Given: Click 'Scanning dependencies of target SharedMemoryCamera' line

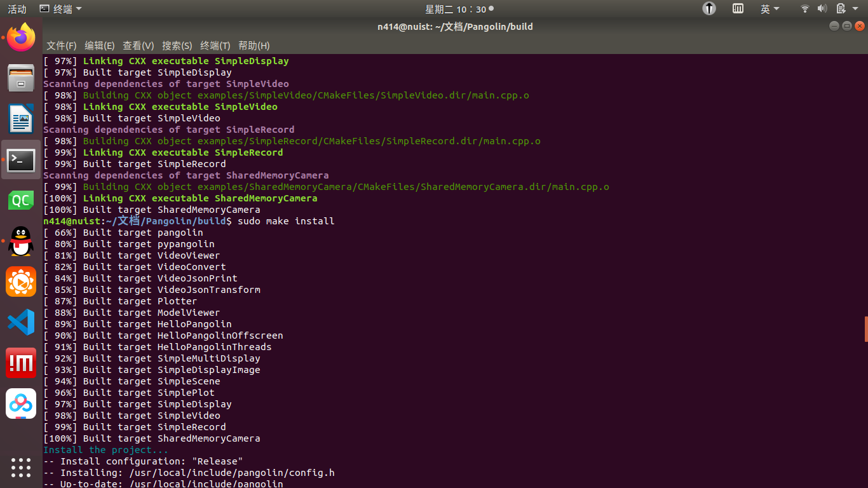Looking at the screenshot, I should click(x=186, y=175).
